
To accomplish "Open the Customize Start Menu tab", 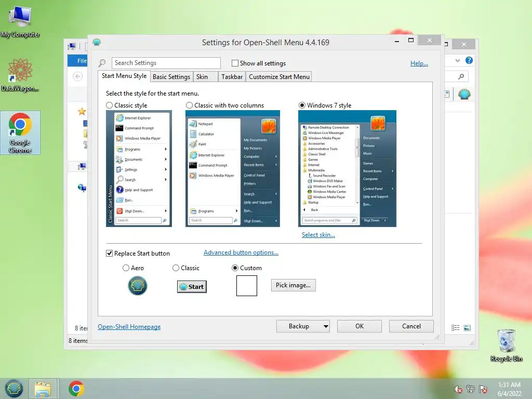I will 279,77.
